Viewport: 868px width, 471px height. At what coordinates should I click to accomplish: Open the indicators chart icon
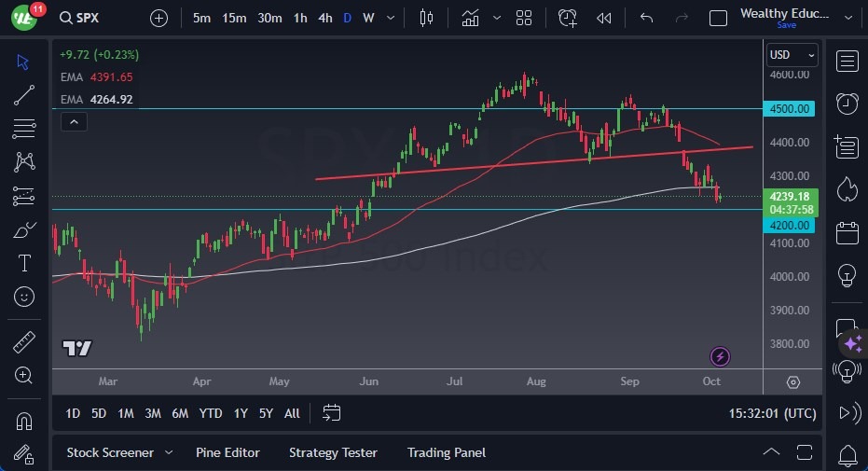tap(470, 18)
